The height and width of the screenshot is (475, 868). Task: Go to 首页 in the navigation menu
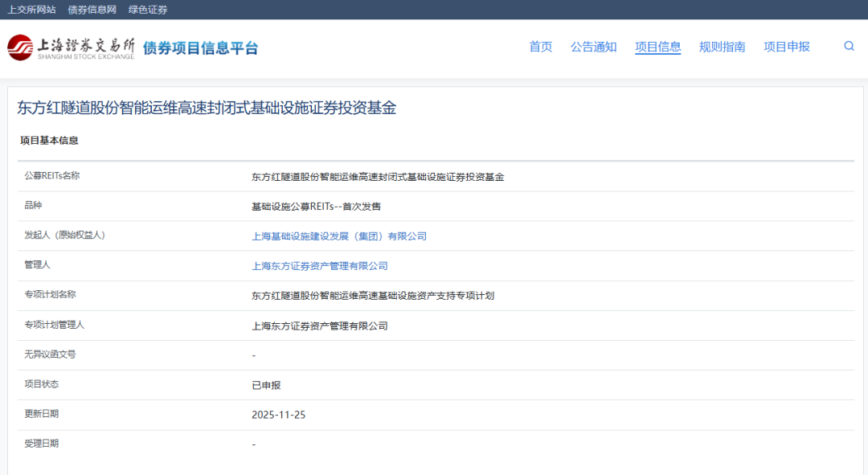pyautogui.click(x=541, y=47)
